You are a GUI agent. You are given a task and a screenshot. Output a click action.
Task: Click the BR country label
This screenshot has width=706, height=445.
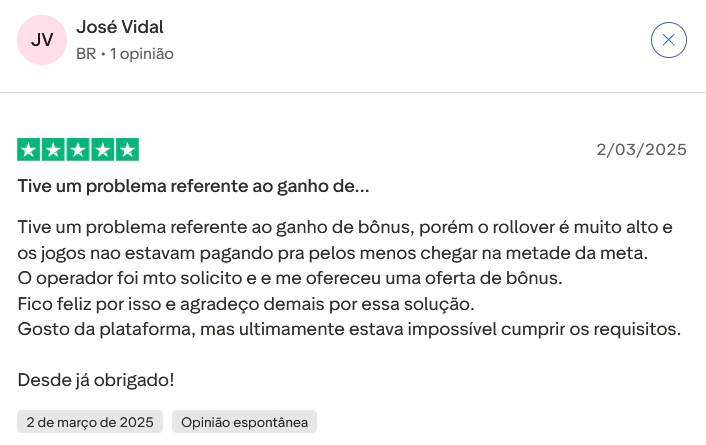point(86,54)
